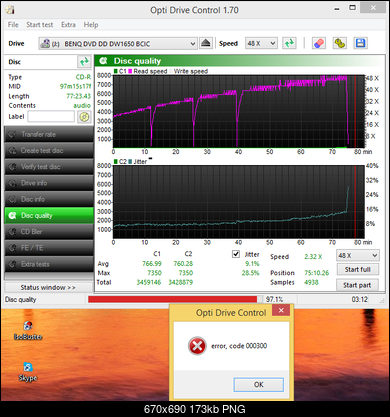Image resolution: width=390 pixels, height=417 pixels.
Task: Click the disc Type value CD-R
Action: [x=83, y=77]
